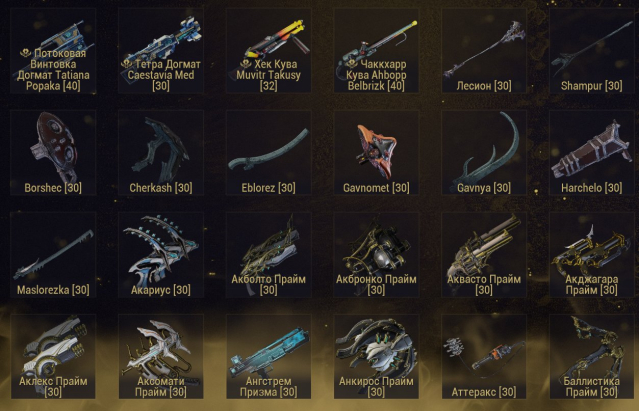Open the Акболто Прайм [30] tile
Screen dimensions: 639x411
pos(269,255)
